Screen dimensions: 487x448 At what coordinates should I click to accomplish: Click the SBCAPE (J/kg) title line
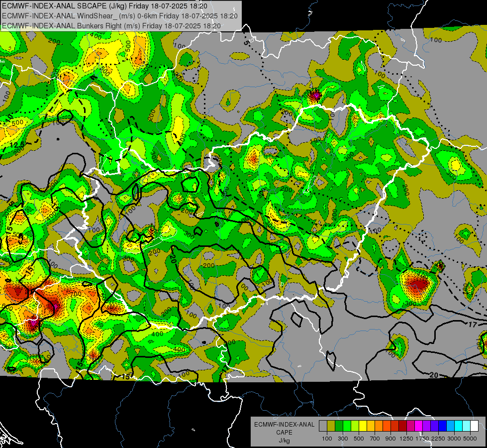click(x=104, y=6)
